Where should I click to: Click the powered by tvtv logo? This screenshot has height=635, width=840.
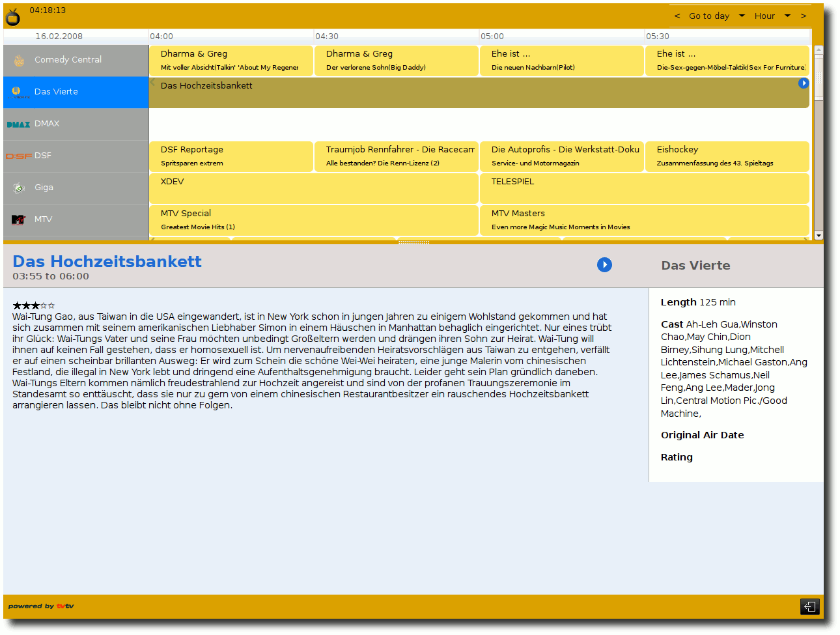(x=41, y=606)
